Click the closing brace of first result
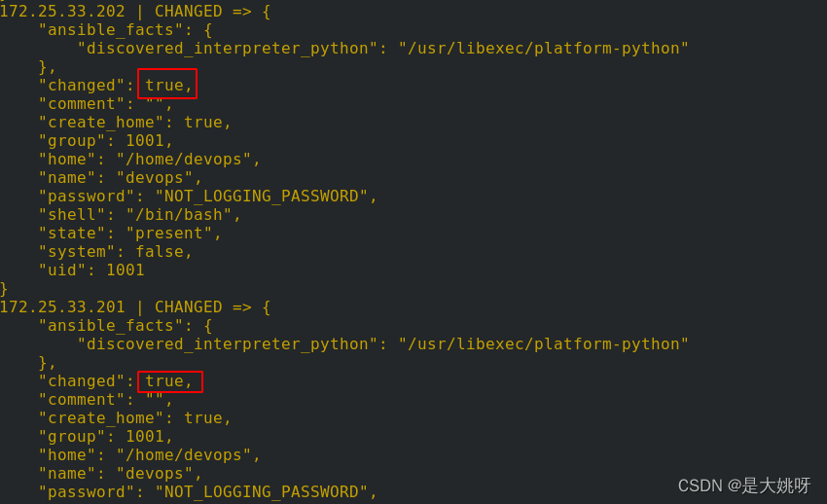This screenshot has height=504, width=827. tap(4, 289)
